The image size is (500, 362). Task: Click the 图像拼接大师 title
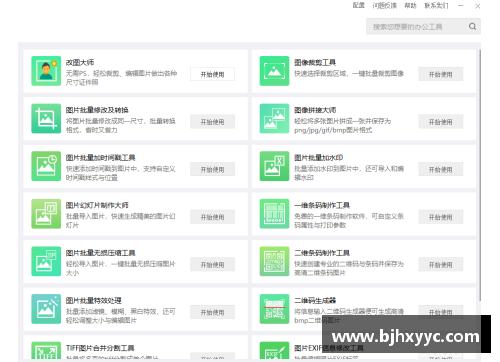[315, 110]
